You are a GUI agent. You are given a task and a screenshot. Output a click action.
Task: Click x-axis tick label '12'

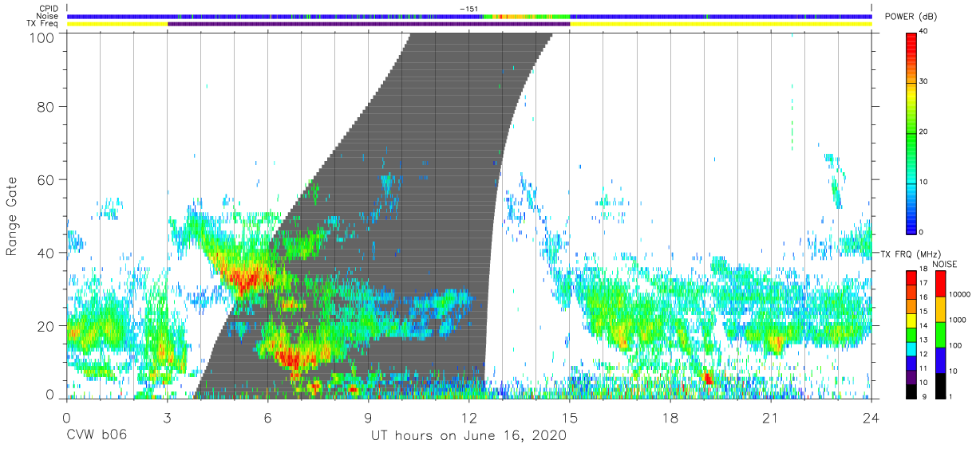(468, 417)
